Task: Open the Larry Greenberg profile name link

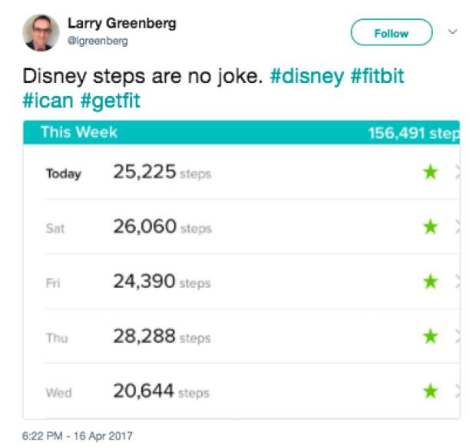Action: point(121,23)
